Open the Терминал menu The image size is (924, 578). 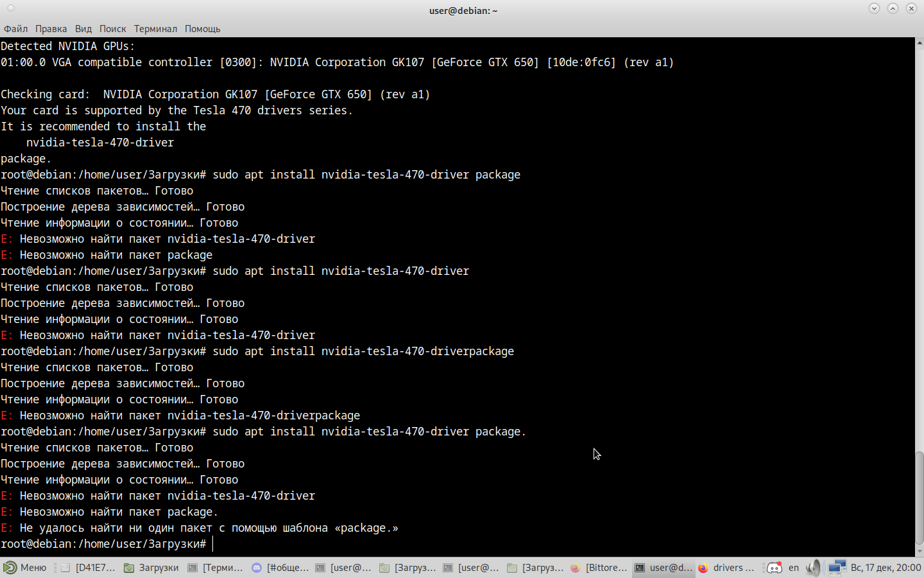pos(155,28)
